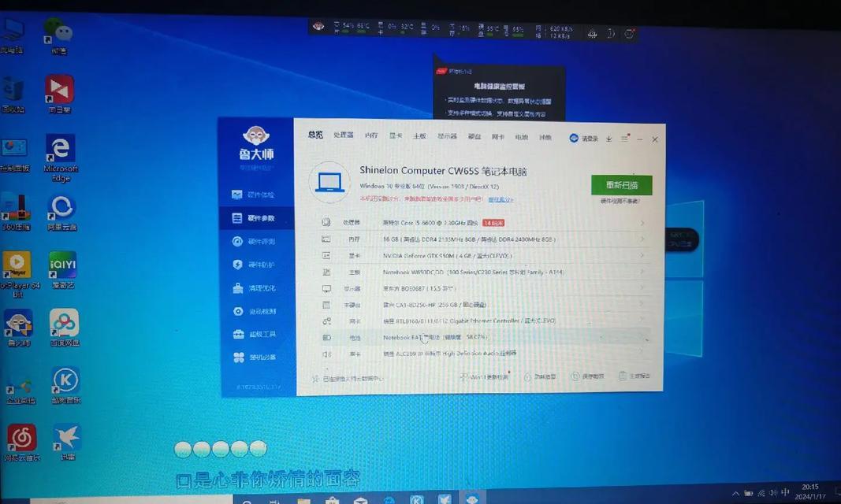
Task: Switch to the 内存 tab
Action: (371, 135)
